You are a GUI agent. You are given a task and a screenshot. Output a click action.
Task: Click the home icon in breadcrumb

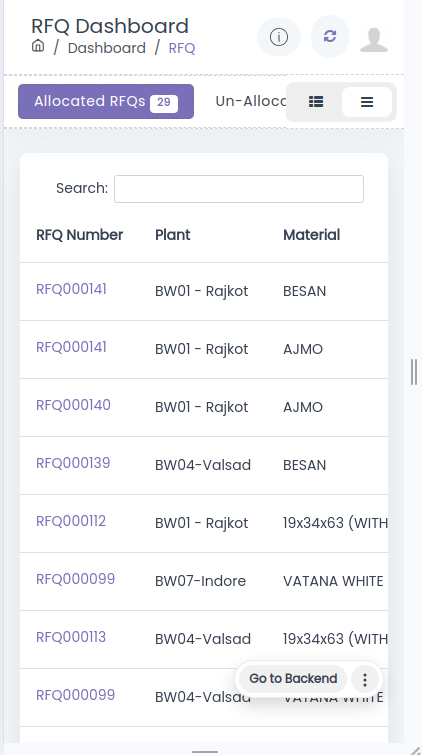coord(38,46)
